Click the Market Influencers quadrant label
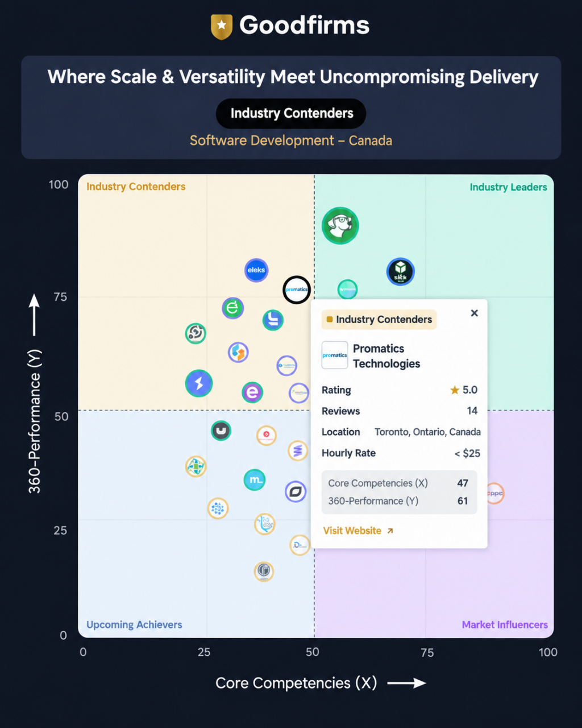The height and width of the screenshot is (728, 582). 505,624
